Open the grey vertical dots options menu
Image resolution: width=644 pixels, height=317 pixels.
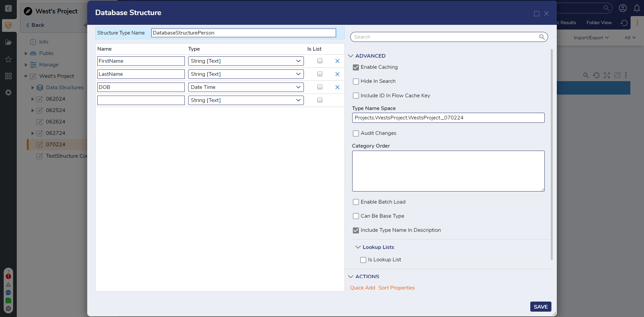626,75
